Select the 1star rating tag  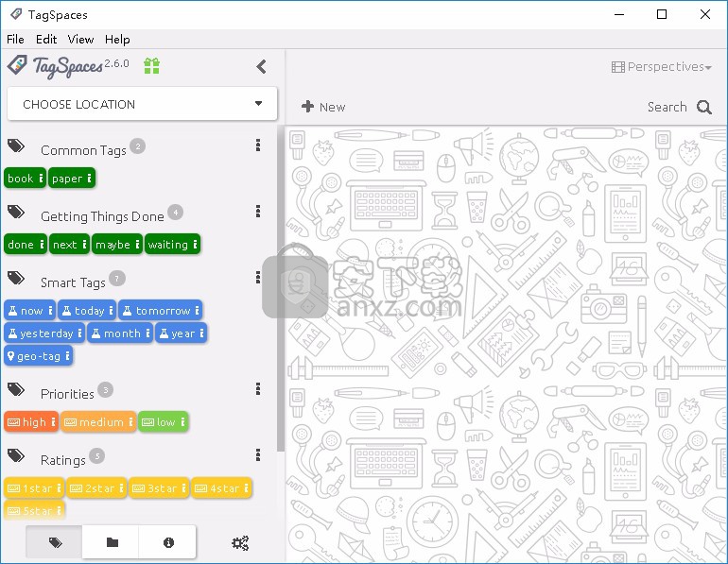coord(34,487)
